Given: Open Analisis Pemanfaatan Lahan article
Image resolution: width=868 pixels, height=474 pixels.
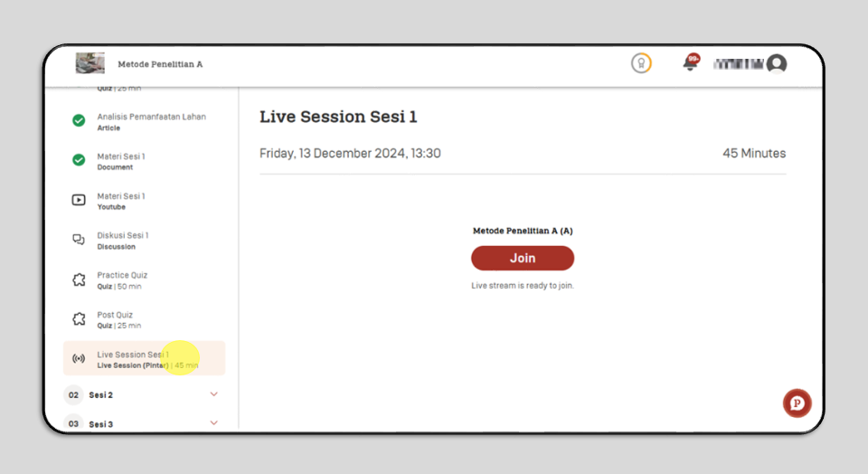Looking at the screenshot, I should point(144,121).
